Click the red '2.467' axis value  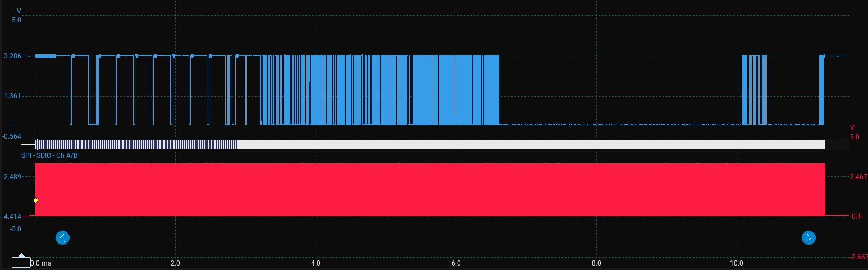click(x=858, y=177)
